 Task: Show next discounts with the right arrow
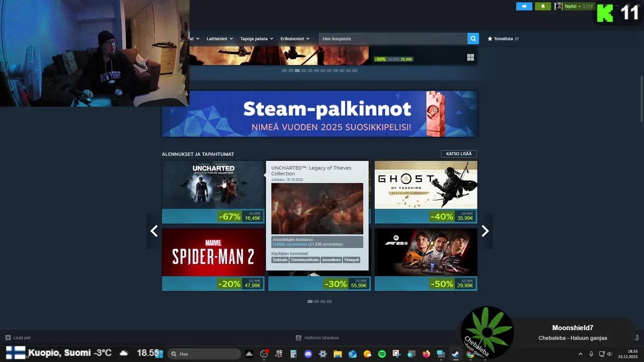click(485, 231)
